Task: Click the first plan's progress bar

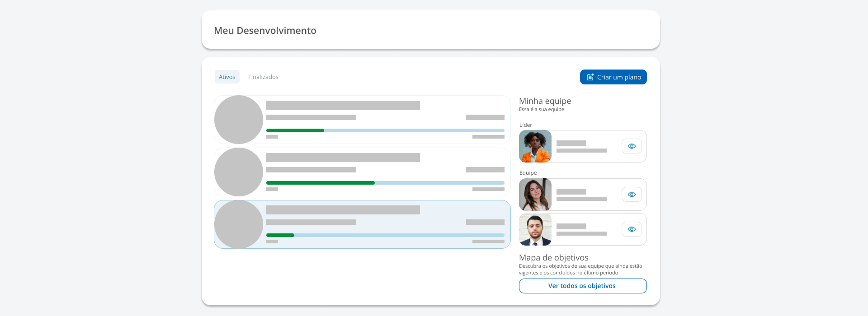Action: [385, 130]
